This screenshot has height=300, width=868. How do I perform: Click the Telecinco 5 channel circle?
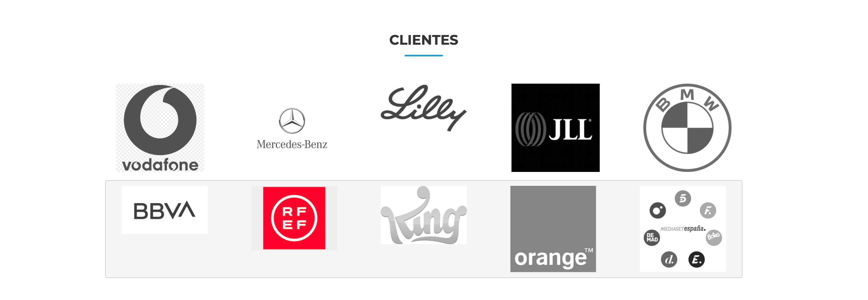tap(683, 198)
